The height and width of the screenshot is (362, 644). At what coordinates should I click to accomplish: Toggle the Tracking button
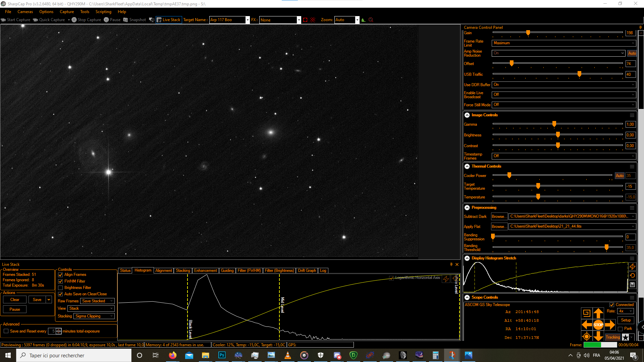click(613, 337)
